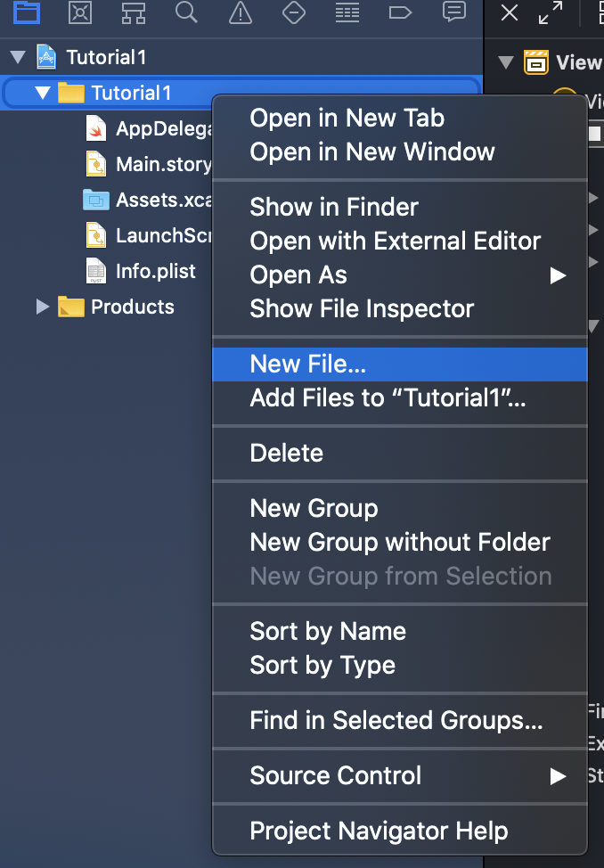Click the Products folder icon
The image size is (604, 868).
click(x=71, y=307)
